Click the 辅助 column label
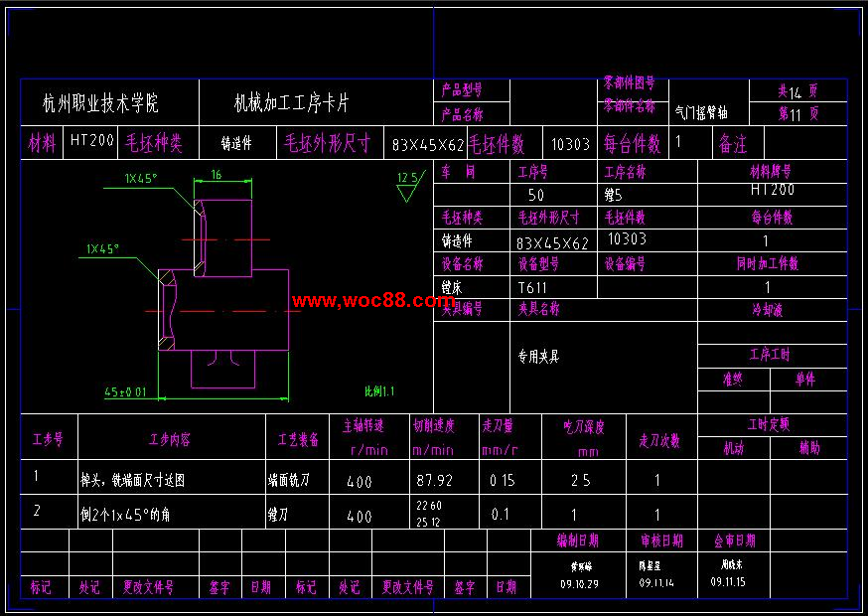The width and height of the screenshot is (868, 616). click(809, 448)
